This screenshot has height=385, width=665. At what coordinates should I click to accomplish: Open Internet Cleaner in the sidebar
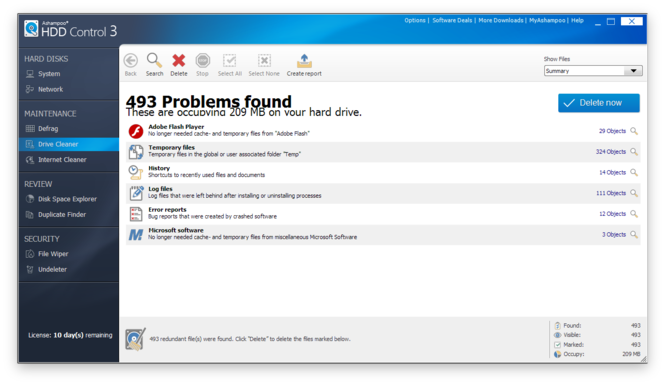pyautogui.click(x=62, y=160)
